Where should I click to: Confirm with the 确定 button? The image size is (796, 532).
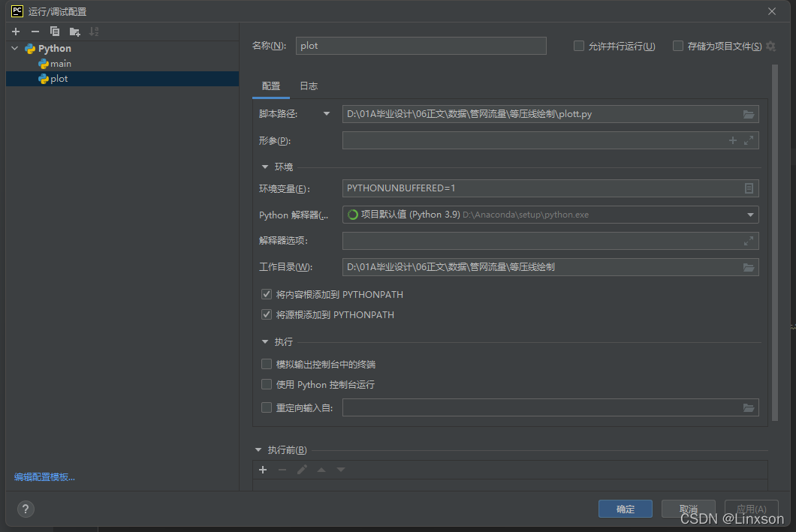[x=626, y=509]
